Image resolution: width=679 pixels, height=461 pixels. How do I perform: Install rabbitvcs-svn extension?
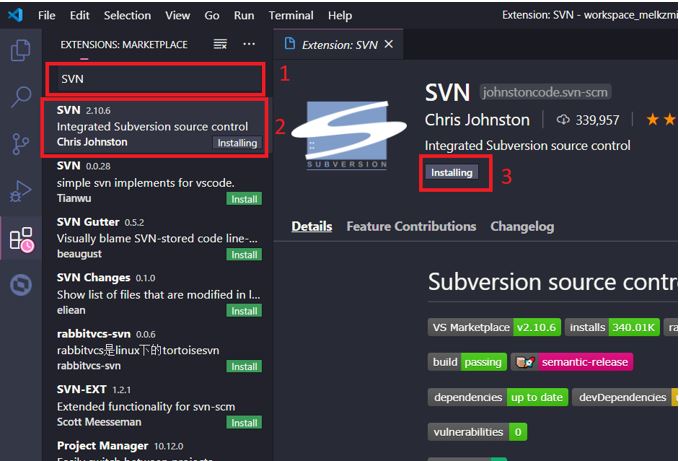click(244, 367)
